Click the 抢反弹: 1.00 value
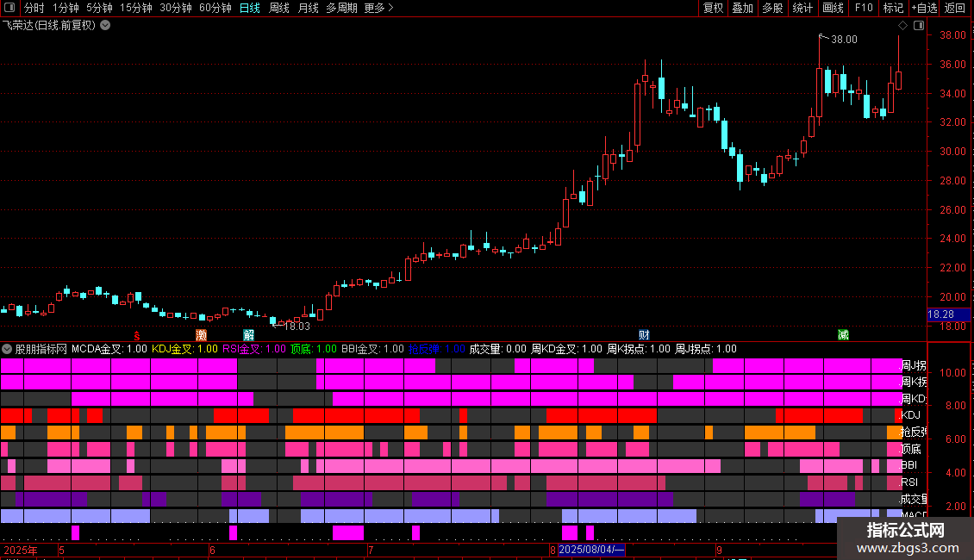Image resolution: width=974 pixels, height=560 pixels. click(437, 349)
